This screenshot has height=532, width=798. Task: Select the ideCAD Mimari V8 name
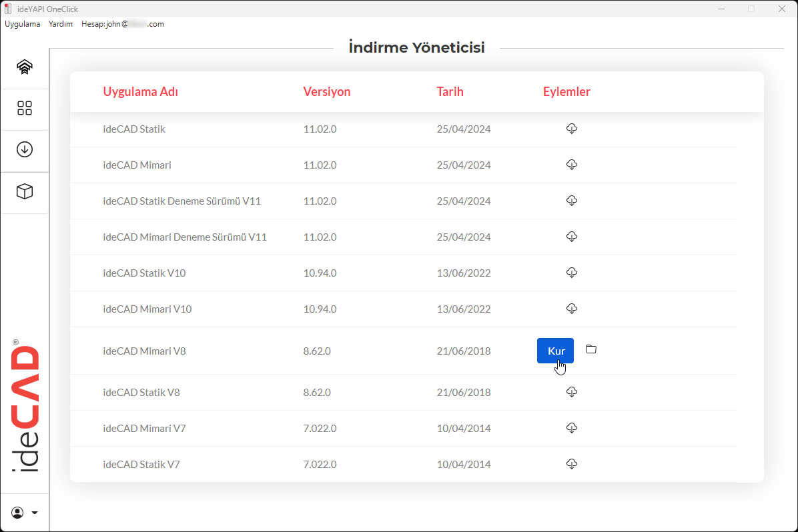tap(144, 351)
